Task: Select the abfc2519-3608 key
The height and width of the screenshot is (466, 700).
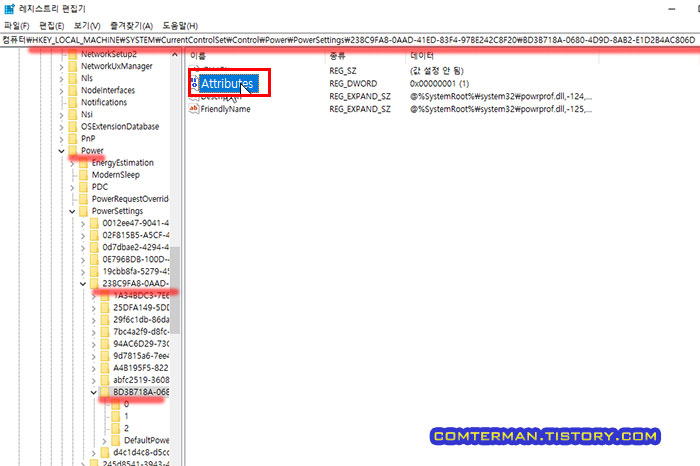Action: (141, 379)
